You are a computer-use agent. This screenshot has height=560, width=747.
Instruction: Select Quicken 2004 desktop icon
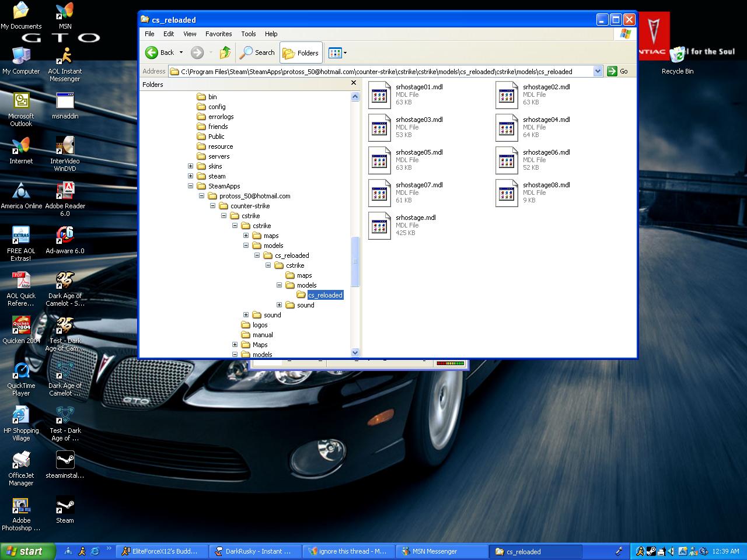pos(21,330)
